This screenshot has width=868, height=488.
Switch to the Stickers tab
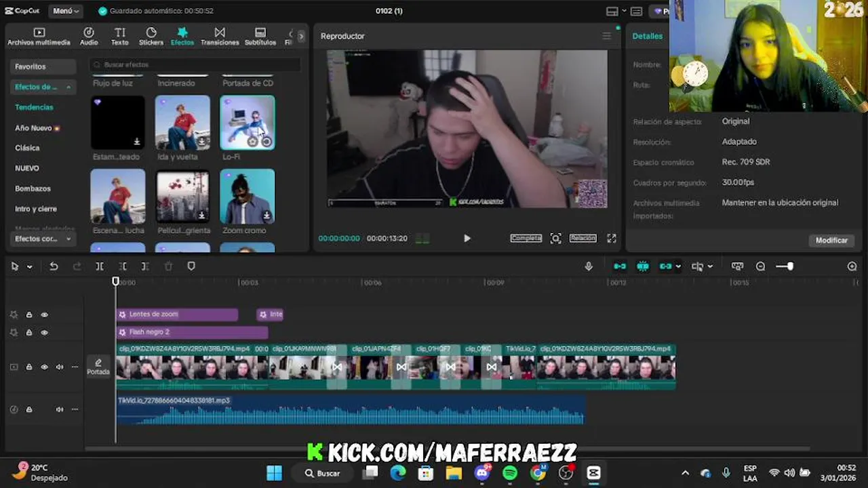click(151, 37)
